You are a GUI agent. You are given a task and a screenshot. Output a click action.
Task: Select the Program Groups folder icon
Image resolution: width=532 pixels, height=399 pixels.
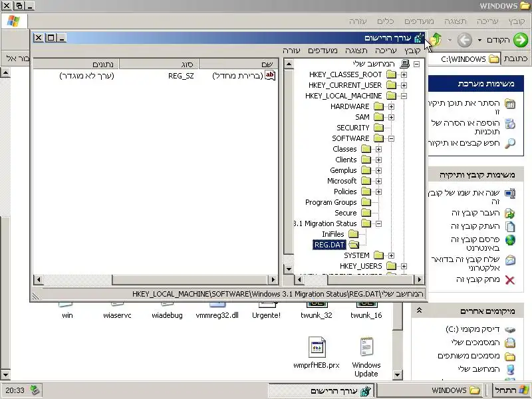click(x=366, y=202)
